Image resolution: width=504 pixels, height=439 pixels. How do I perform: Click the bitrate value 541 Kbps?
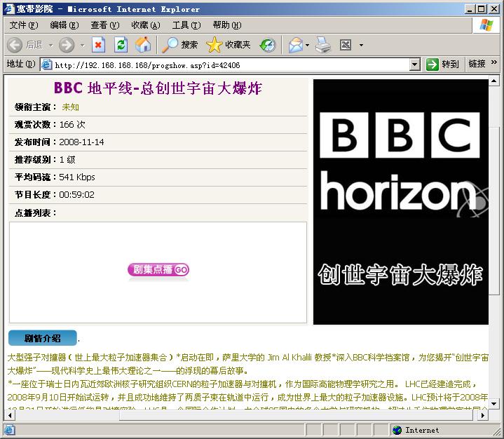[x=77, y=177]
